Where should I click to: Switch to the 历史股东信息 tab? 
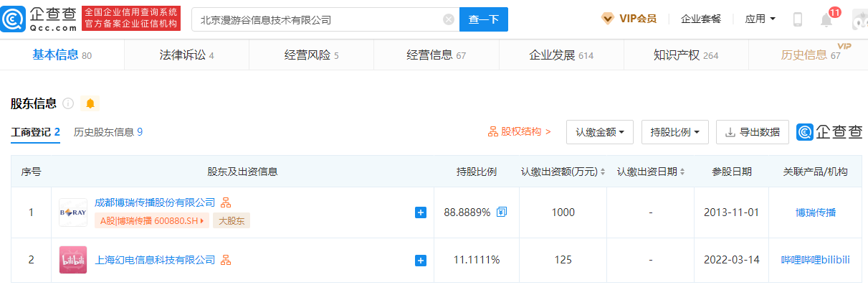click(x=108, y=132)
